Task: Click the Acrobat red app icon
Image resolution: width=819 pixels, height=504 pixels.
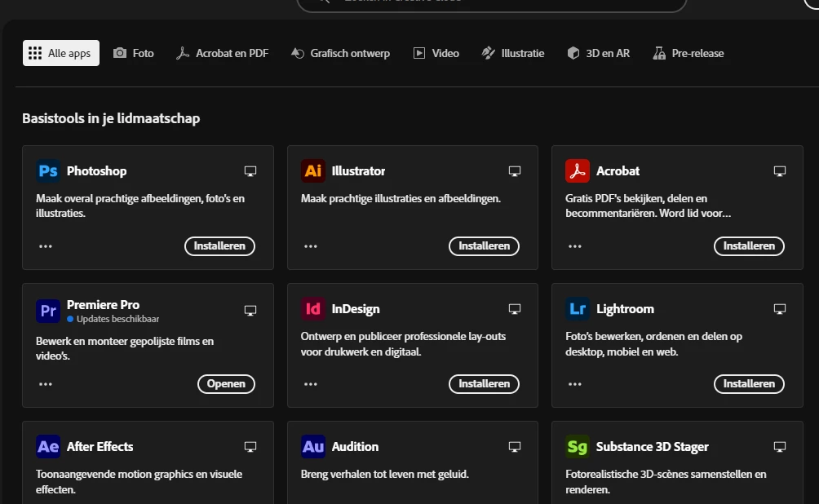Action: point(578,170)
